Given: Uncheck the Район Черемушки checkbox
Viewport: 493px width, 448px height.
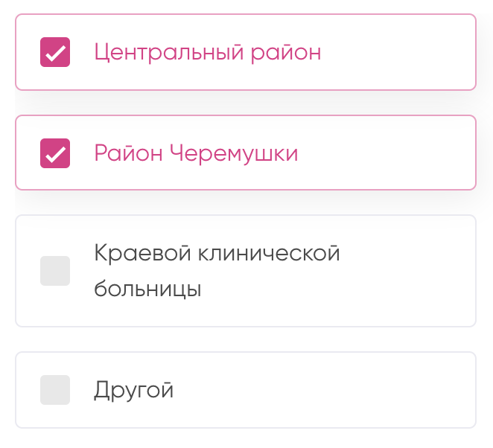Looking at the screenshot, I should (x=55, y=153).
